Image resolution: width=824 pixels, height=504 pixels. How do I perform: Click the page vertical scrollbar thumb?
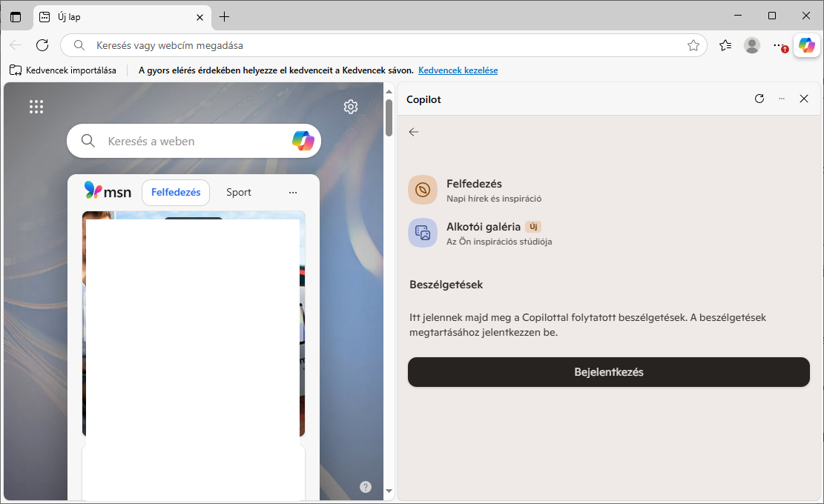pos(389,119)
